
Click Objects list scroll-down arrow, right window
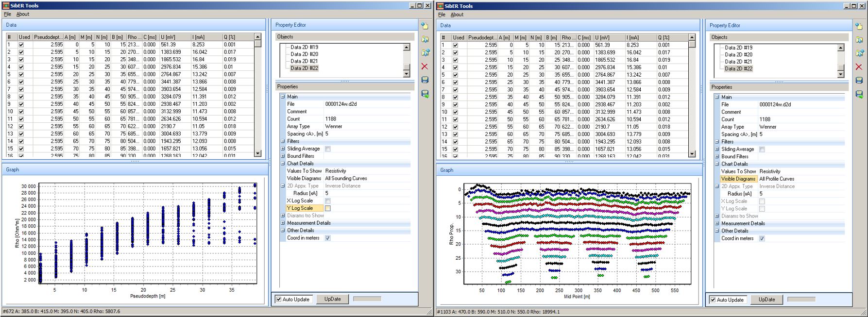point(841,74)
